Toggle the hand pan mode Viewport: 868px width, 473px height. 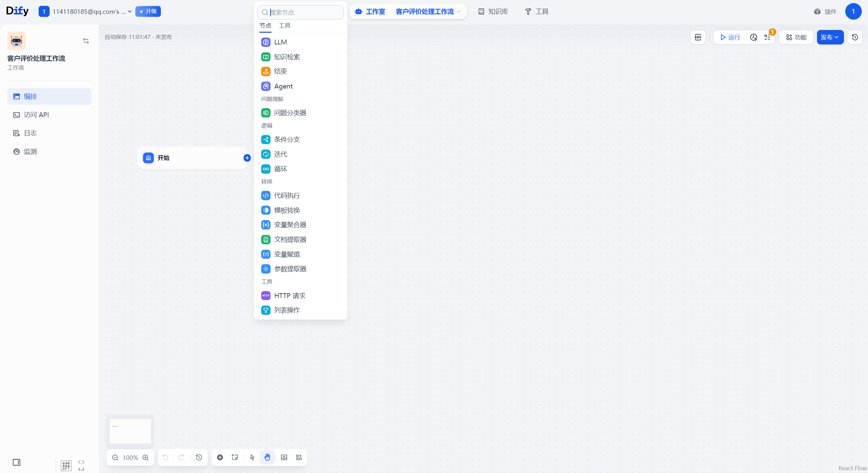coord(267,457)
